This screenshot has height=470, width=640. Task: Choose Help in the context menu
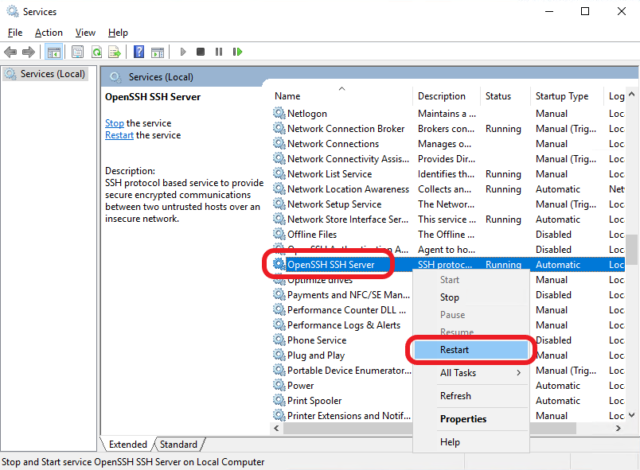point(471,442)
